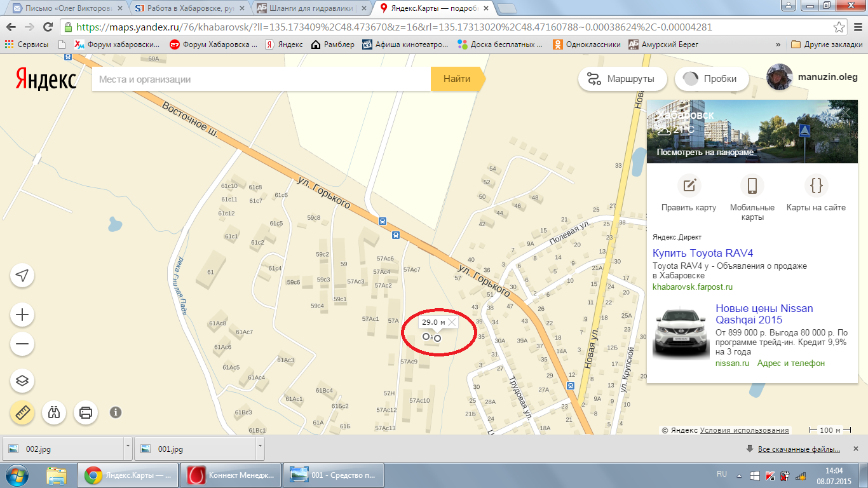Remove the 29.0 м ruler measurement
Screen dimensions: 868x488
452,322
